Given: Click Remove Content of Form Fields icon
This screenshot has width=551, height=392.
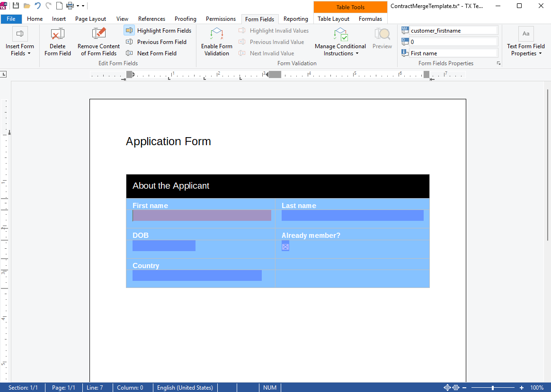Looking at the screenshot, I should (98, 35).
